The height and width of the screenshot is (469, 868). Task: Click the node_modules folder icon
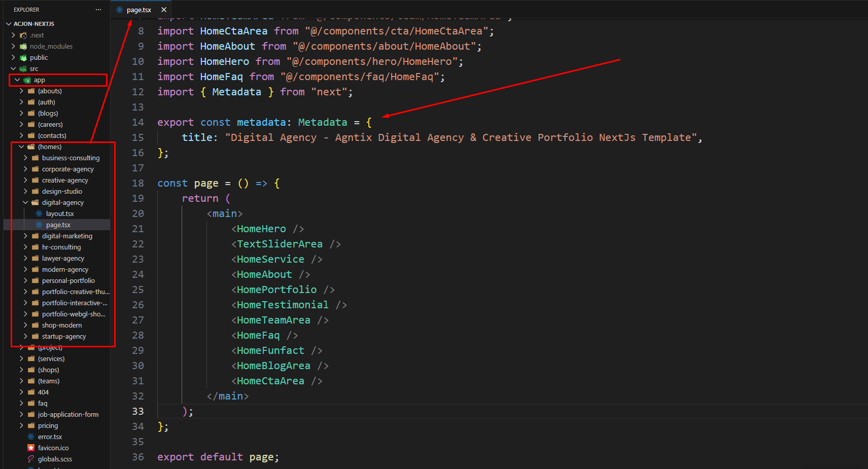tap(23, 47)
